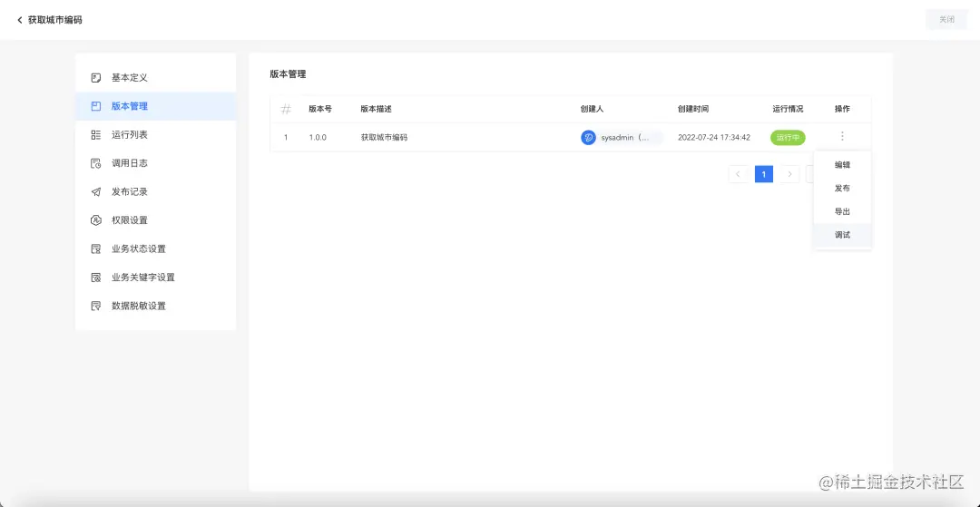Open the 基本定义 section

156,78
